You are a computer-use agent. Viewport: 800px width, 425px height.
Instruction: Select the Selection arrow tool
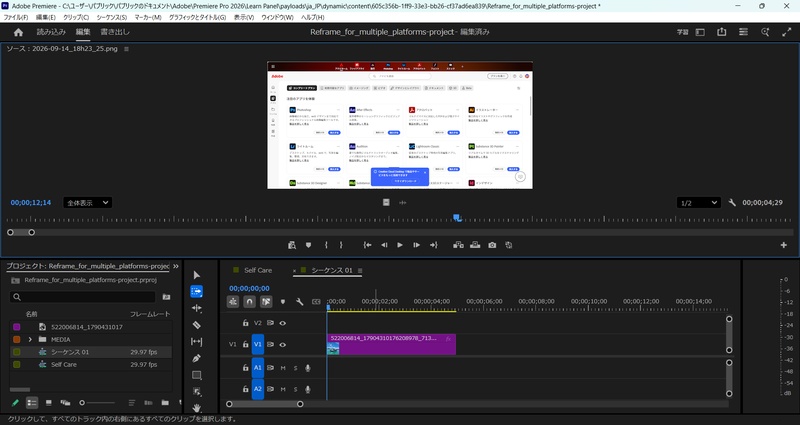[x=196, y=275]
